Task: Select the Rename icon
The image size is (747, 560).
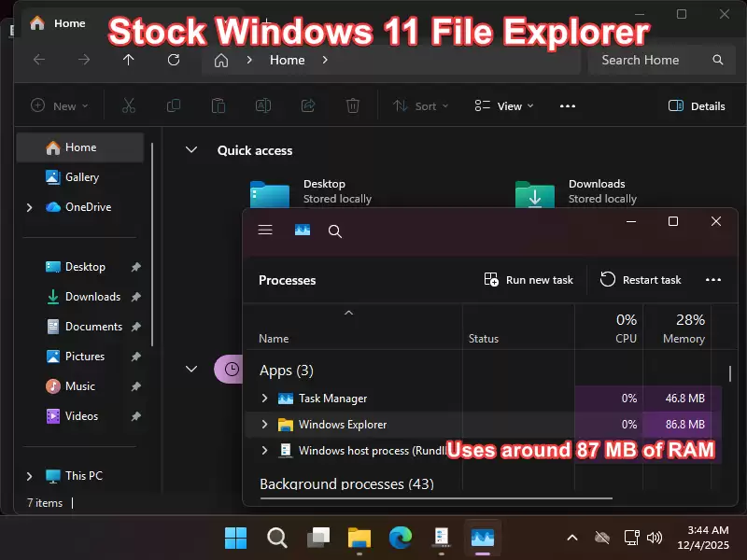Action: point(262,105)
